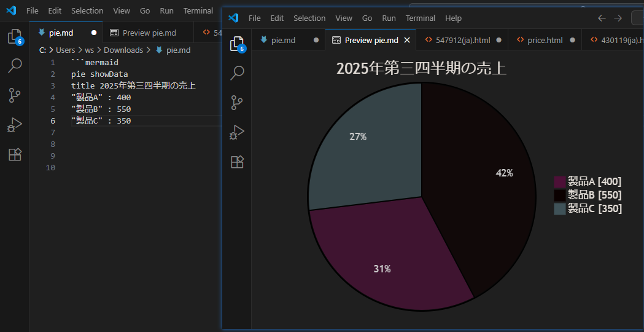The image size is (644, 332).
Task: Click the unsaved dot on the 547912(ja).html tab
Action: [x=499, y=41]
